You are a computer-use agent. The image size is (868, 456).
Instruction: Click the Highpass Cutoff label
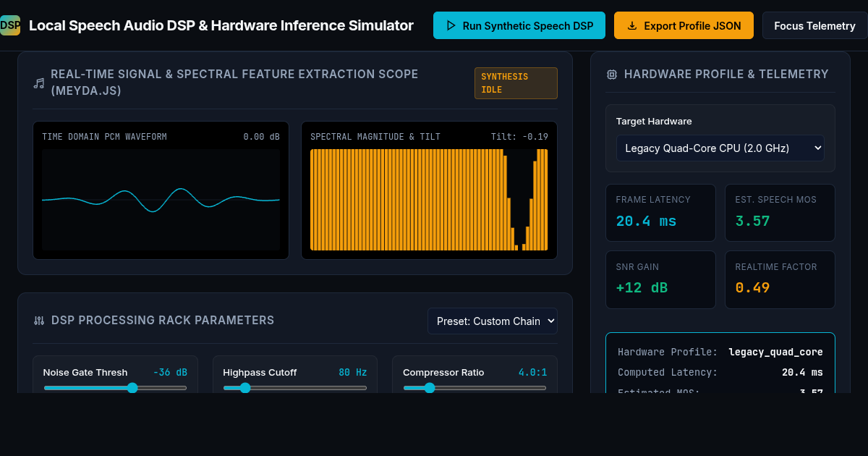click(260, 373)
